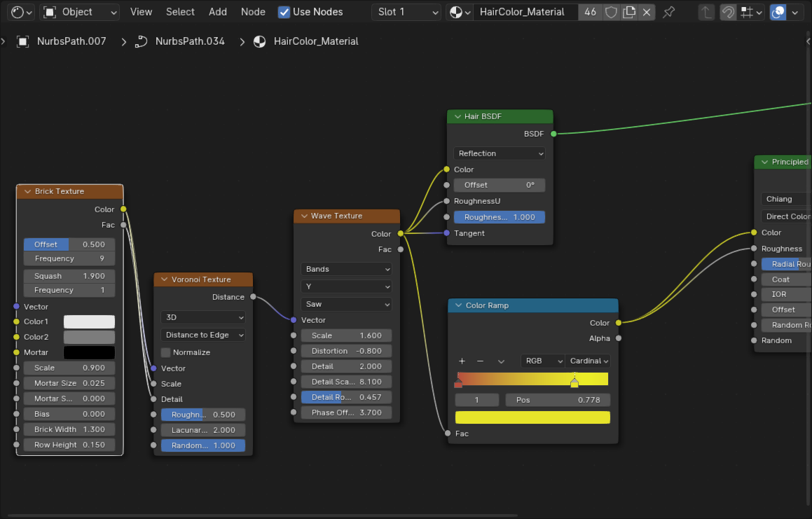Open Wave Texture Y direction dropdown
Viewport: 812px width, 519px height.
coord(346,286)
